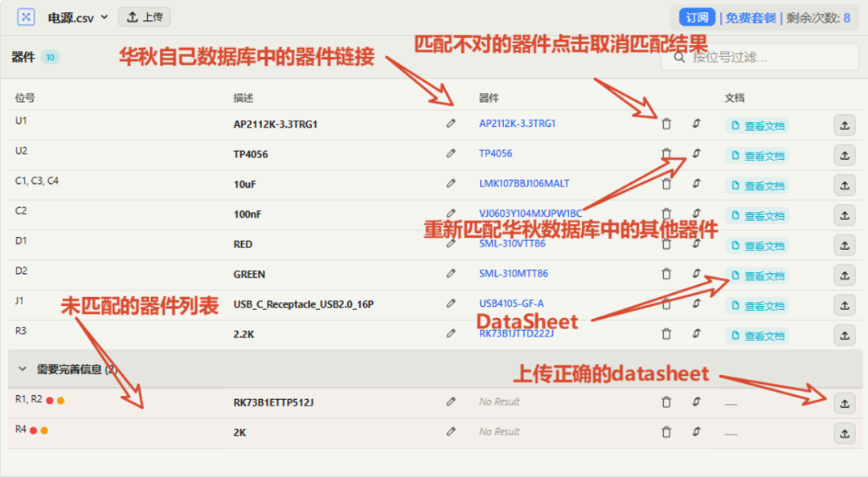Image resolution: width=868 pixels, height=477 pixels.
Task: Edit the 2.2K description pencil icon
Action: click(x=451, y=333)
